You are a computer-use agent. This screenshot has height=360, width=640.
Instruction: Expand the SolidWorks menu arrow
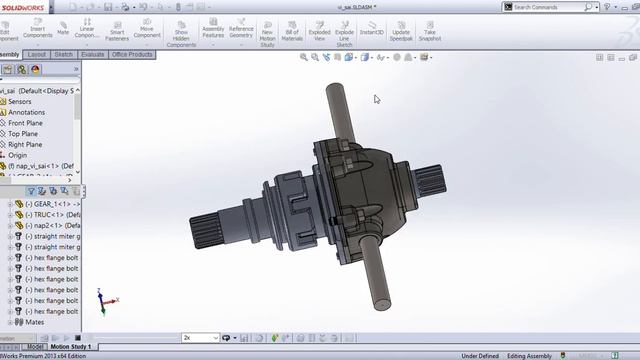(51, 7)
